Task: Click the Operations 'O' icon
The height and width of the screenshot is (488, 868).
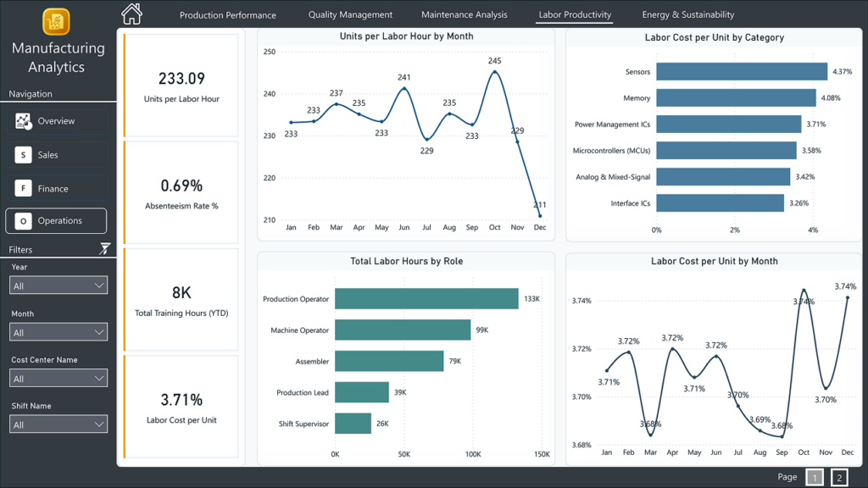Action: pyautogui.click(x=24, y=221)
